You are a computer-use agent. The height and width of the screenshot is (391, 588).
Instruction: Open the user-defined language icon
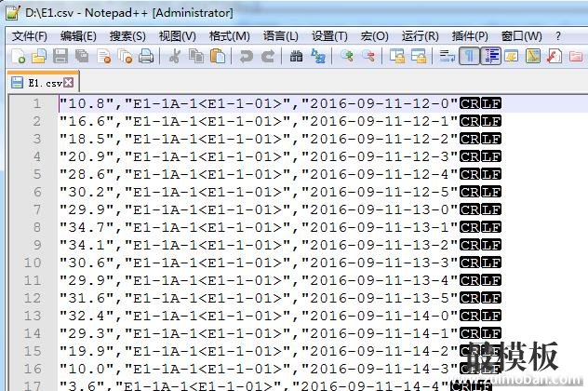512,56
